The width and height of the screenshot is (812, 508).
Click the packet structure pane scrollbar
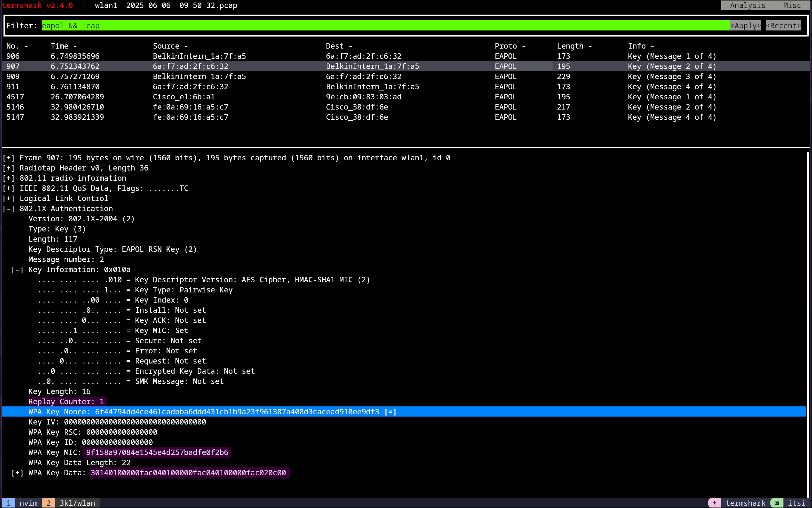(808, 324)
